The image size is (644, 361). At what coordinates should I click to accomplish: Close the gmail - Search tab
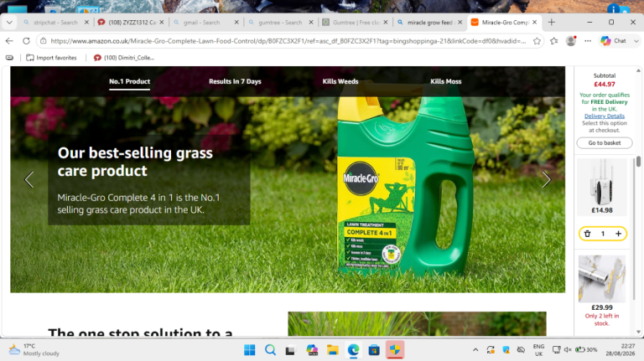236,23
